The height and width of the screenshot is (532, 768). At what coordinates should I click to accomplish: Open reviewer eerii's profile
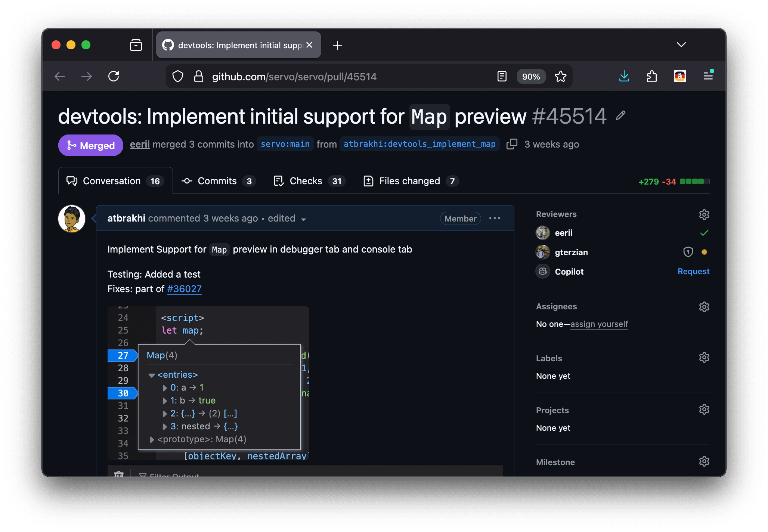coord(564,233)
